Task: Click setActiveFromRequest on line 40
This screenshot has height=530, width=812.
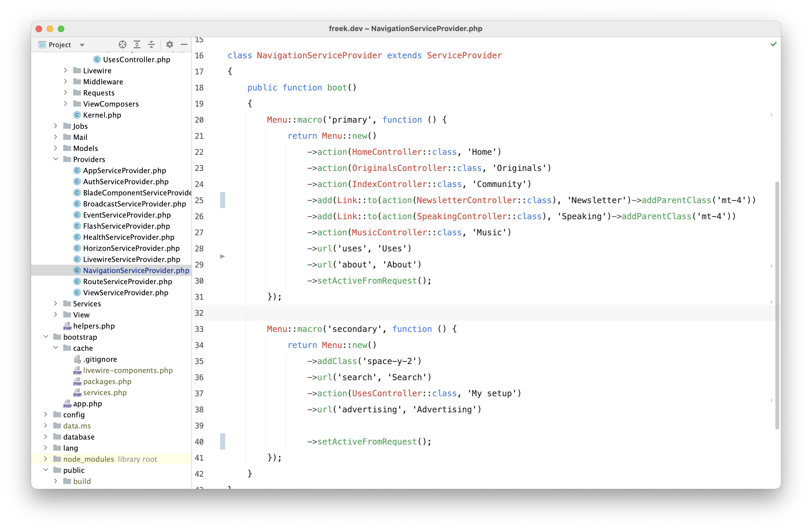Action: (x=367, y=441)
